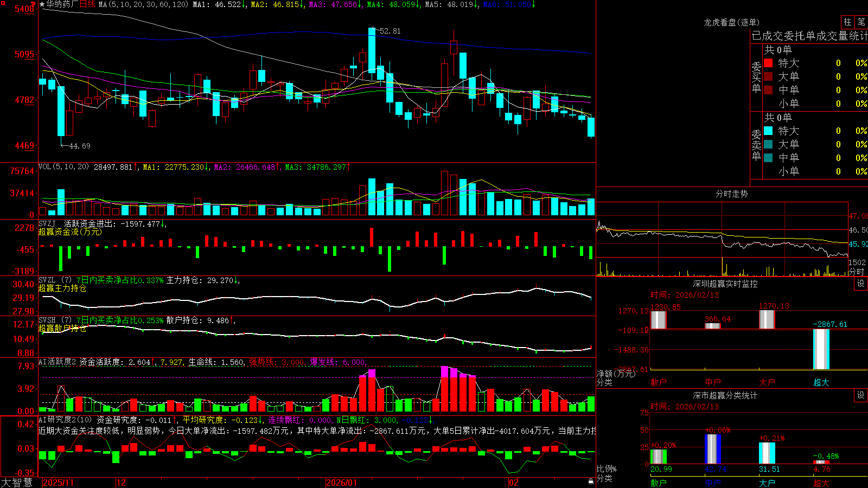Click the 52.81 high price marker
This screenshot has width=868, height=488.
click(x=390, y=31)
